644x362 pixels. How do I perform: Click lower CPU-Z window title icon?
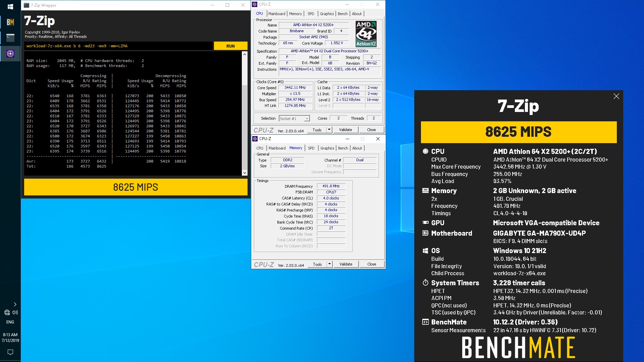click(255, 139)
